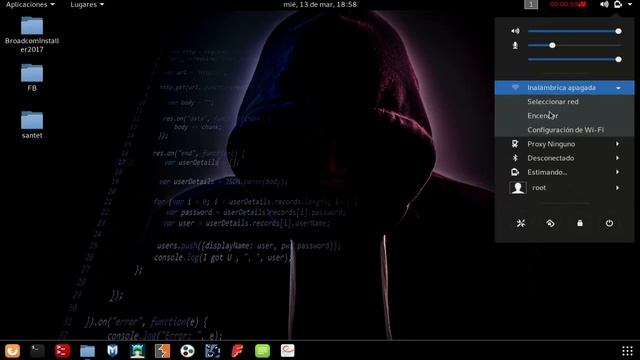Click speaker icon beside volume slider
Screen dimensions: 640x360
pos(516,31)
